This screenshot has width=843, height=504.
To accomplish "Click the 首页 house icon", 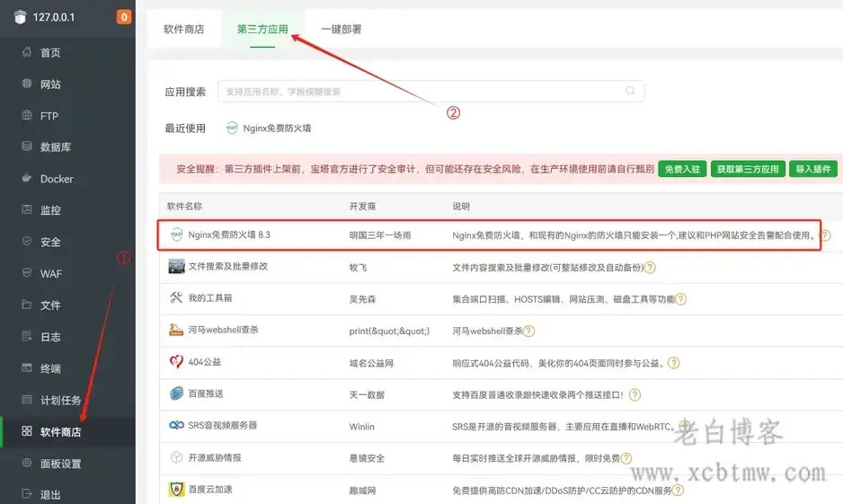I will [26, 52].
